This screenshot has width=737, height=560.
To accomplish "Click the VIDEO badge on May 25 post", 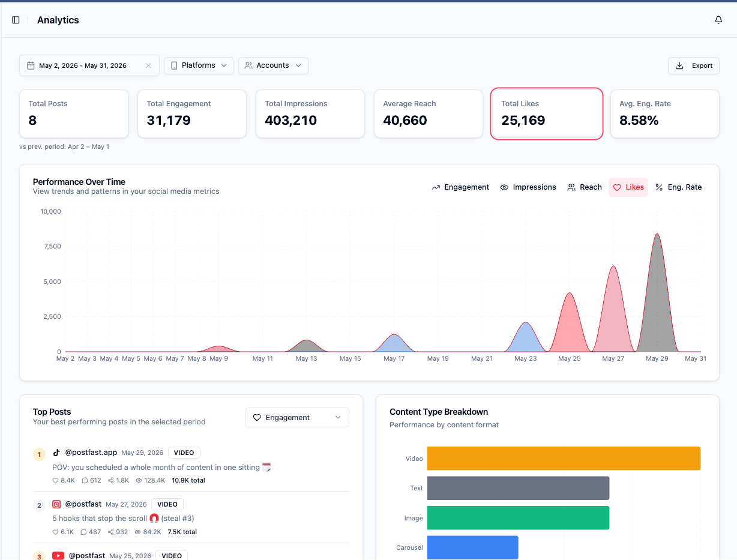I will click(172, 556).
